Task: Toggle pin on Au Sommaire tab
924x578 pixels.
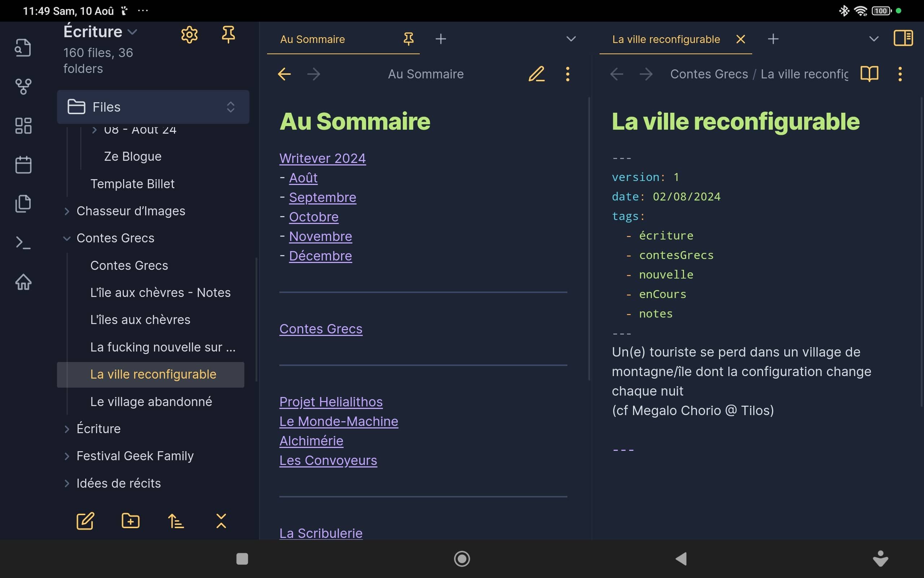Action: (x=409, y=39)
